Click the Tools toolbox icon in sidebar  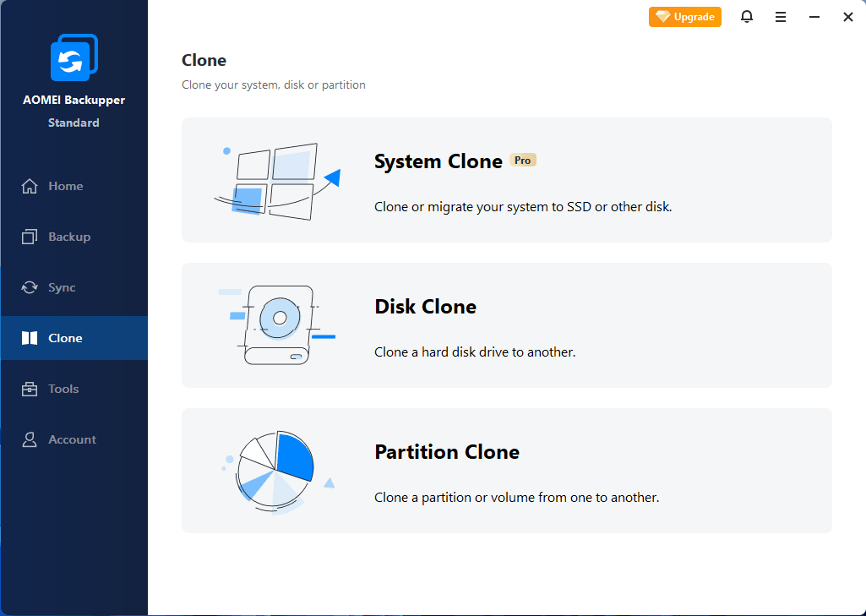pos(30,389)
